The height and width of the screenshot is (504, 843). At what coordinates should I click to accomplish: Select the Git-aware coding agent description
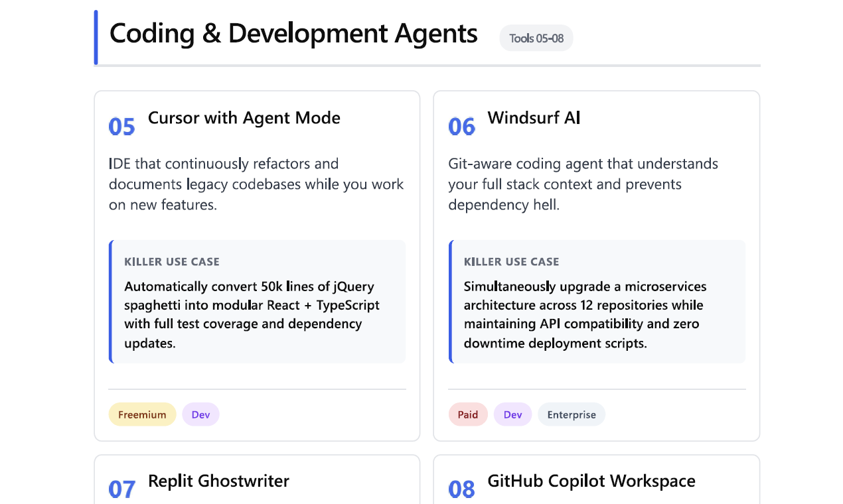pyautogui.click(x=583, y=184)
